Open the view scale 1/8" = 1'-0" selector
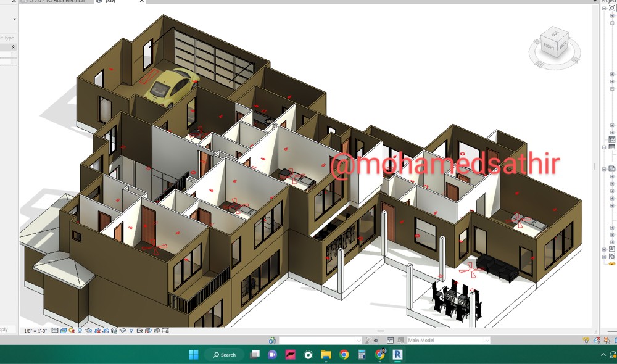Screen dimensions: 617x364 pos(35,331)
